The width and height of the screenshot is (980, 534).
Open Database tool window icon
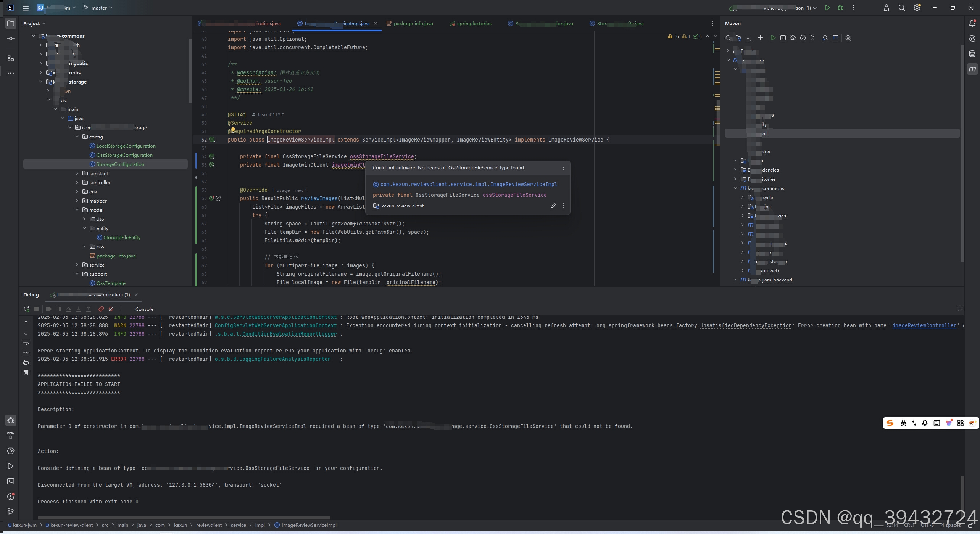pyautogui.click(x=972, y=54)
